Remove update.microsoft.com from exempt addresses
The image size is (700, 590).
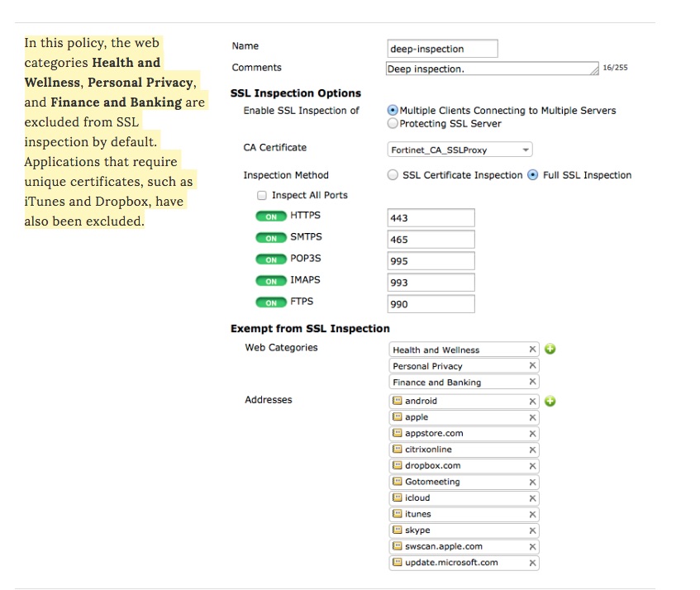533,563
